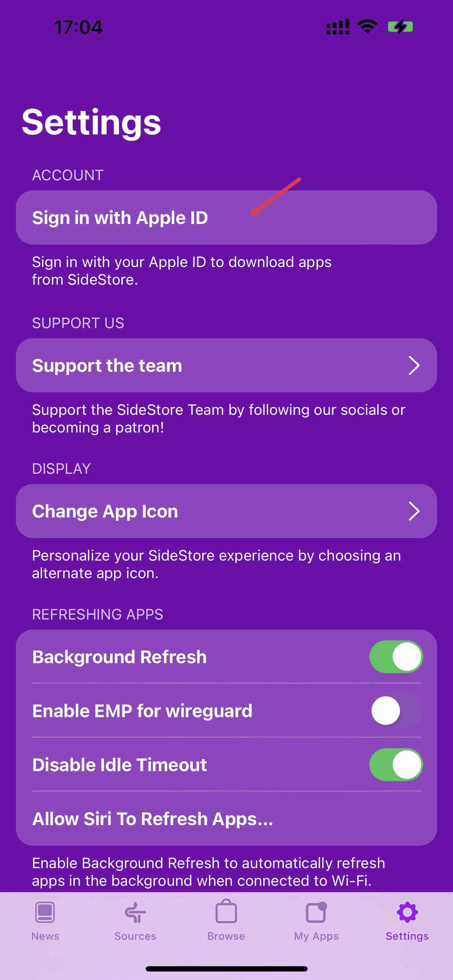Tap Sign in with Apple ID
Screen dimensions: 453x980
pyautogui.click(x=120, y=218)
